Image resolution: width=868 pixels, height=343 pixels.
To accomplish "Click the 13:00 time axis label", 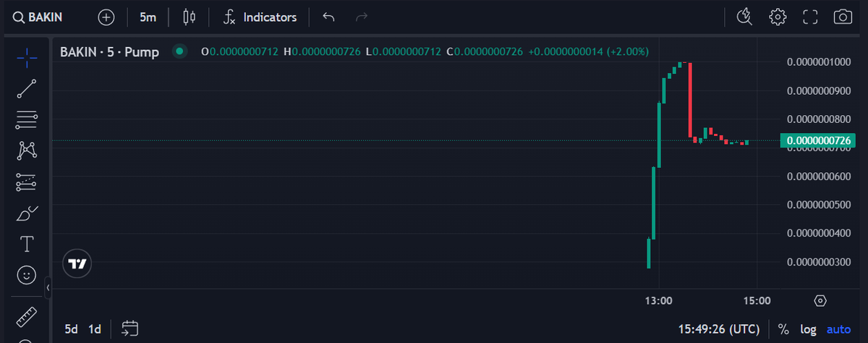I will (x=659, y=300).
